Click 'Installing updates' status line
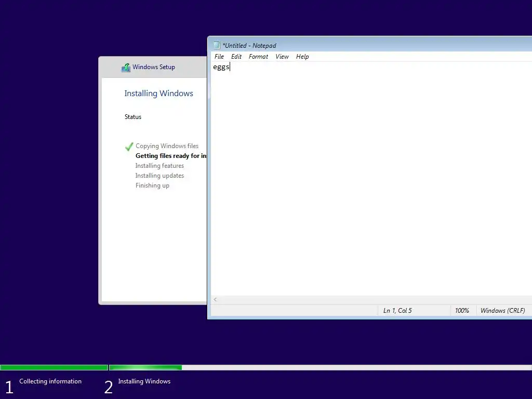The width and height of the screenshot is (532, 399). (x=159, y=176)
